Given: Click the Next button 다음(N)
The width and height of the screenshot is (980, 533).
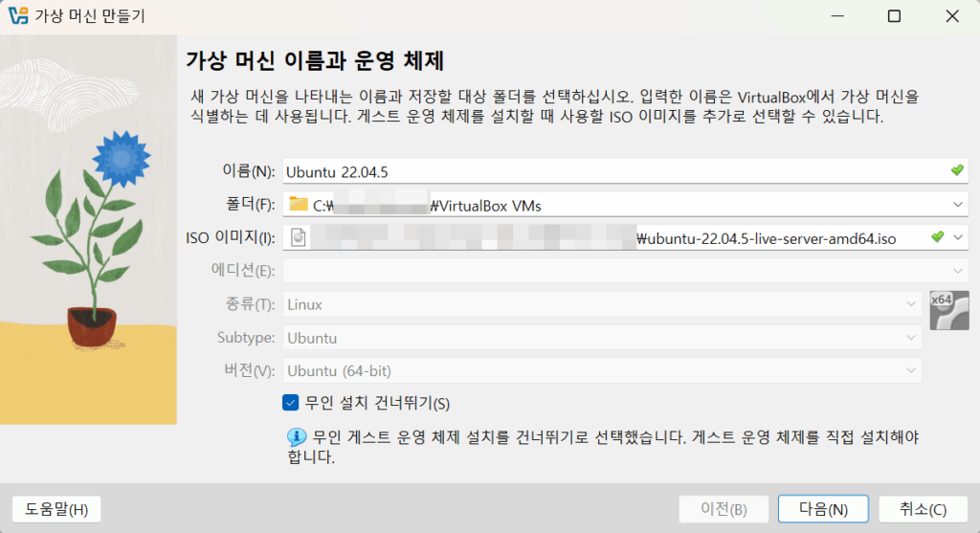Looking at the screenshot, I should click(x=823, y=509).
